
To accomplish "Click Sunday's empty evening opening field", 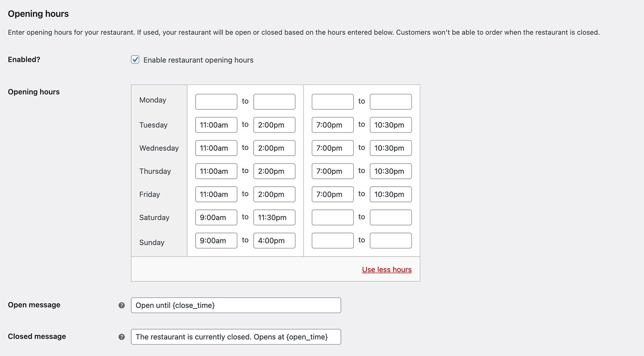I will click(332, 240).
